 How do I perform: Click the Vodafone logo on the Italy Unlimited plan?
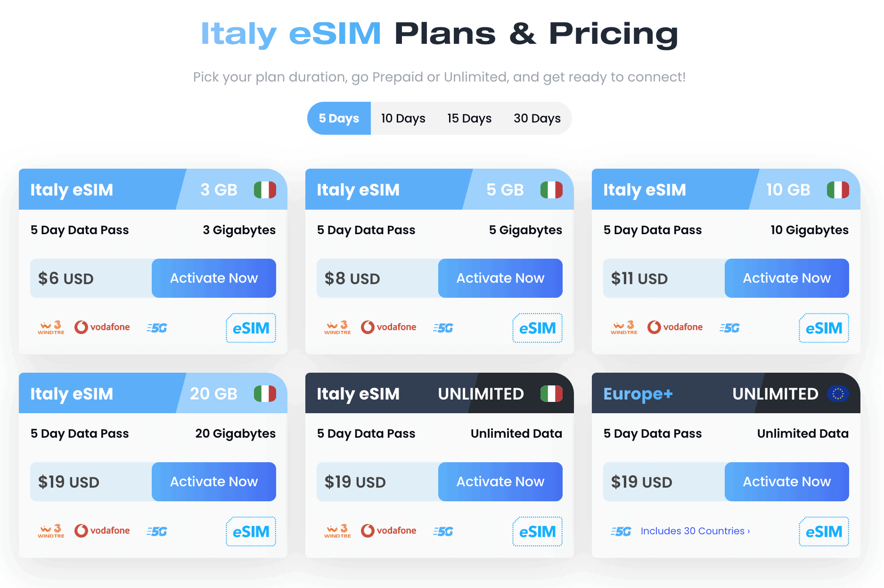coord(388,531)
